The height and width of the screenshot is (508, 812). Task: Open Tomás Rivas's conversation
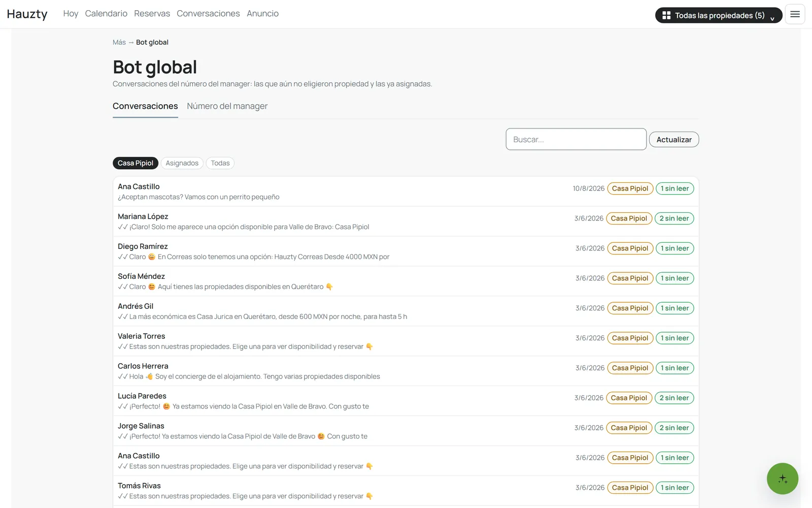pyautogui.click(x=405, y=491)
